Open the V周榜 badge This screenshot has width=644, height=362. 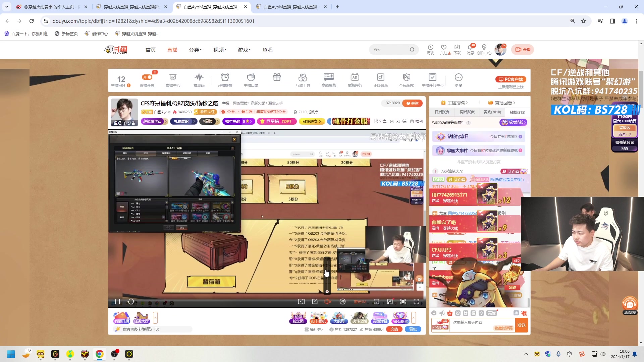point(209,121)
